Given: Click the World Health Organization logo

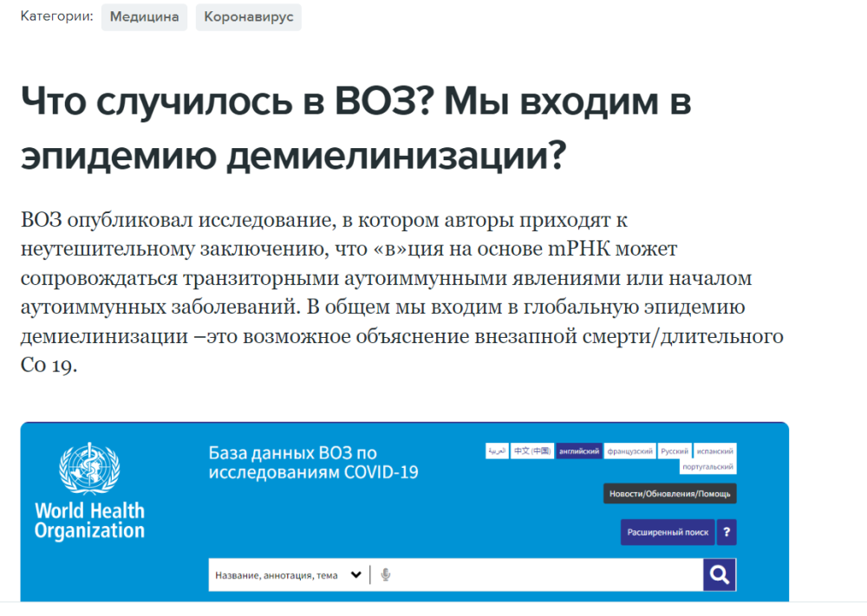Looking at the screenshot, I should (89, 490).
